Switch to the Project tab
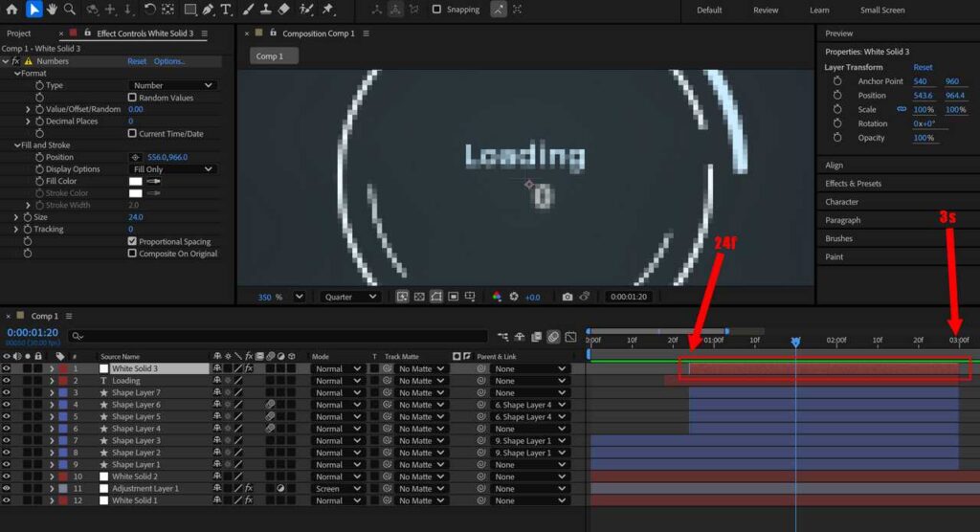The width and height of the screenshot is (980, 532). (x=19, y=33)
